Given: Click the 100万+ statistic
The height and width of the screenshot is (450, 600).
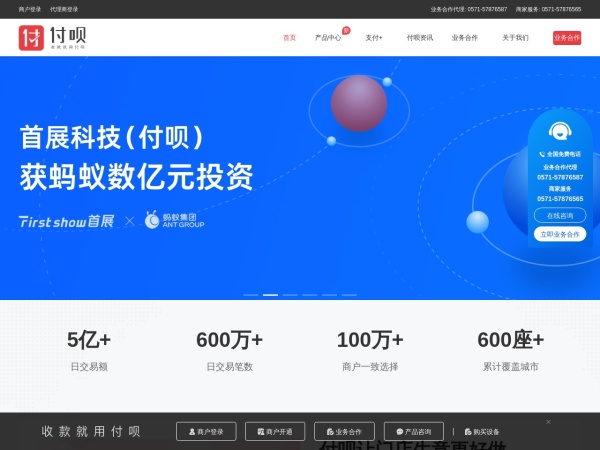Looking at the screenshot, I should click(x=370, y=340).
